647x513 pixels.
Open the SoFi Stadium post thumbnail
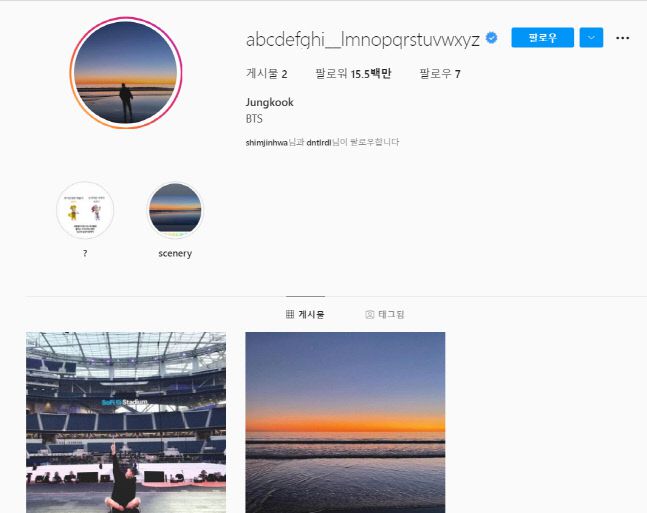click(x=126, y=423)
